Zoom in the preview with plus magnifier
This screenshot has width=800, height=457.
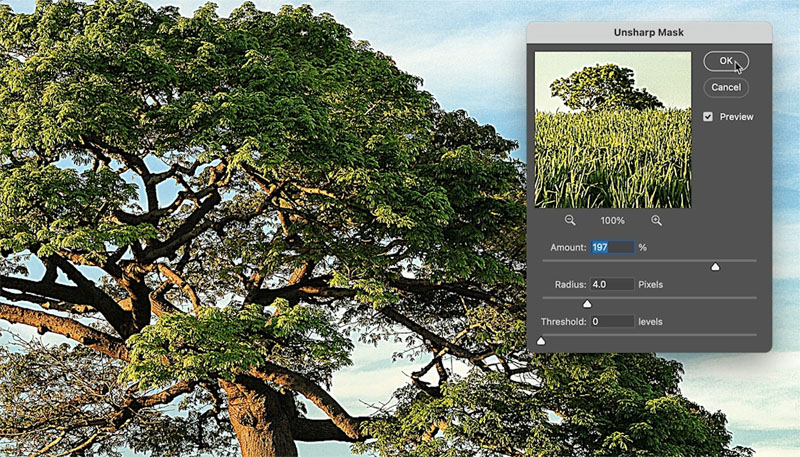pos(656,220)
